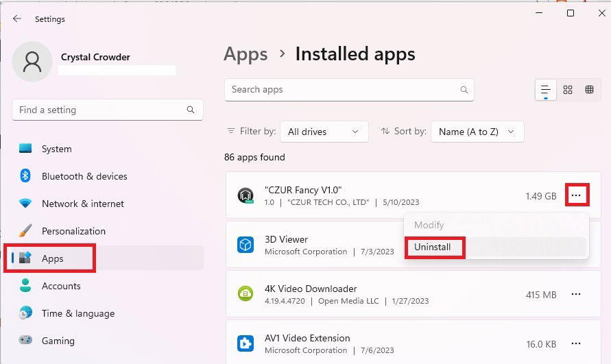The image size is (611, 364).
Task: Click the user profile avatar icon
Action: pos(32,62)
